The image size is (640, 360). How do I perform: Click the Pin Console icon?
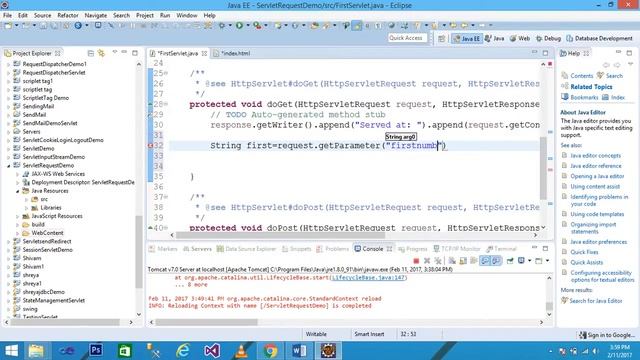pos(510,260)
